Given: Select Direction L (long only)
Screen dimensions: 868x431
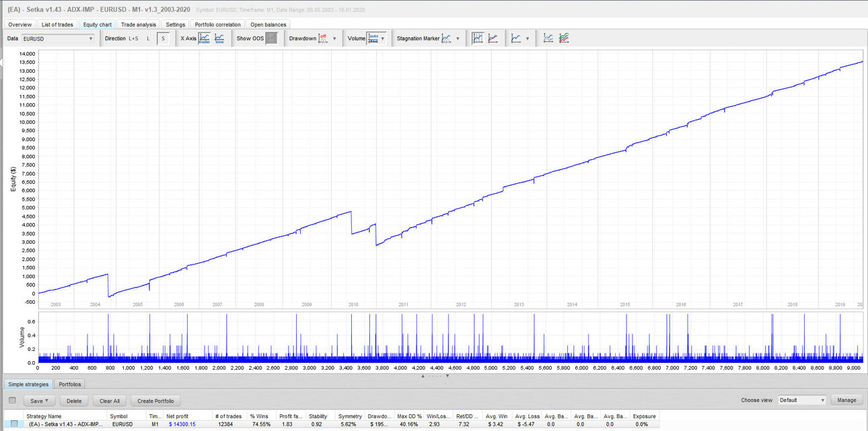Looking at the screenshot, I should [x=149, y=38].
